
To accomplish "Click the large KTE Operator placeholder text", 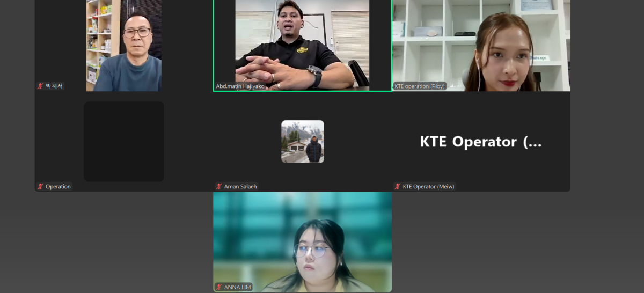I will (x=480, y=142).
